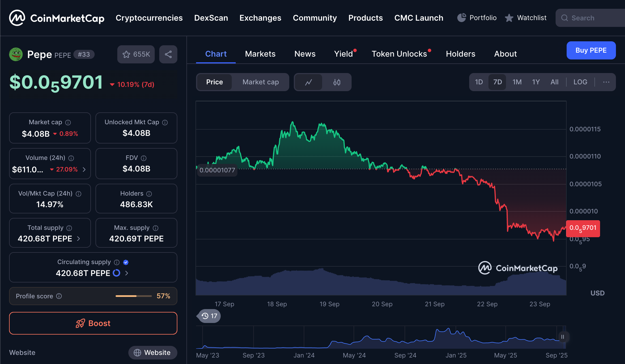
Task: Click the Website globe icon
Action: (x=137, y=353)
